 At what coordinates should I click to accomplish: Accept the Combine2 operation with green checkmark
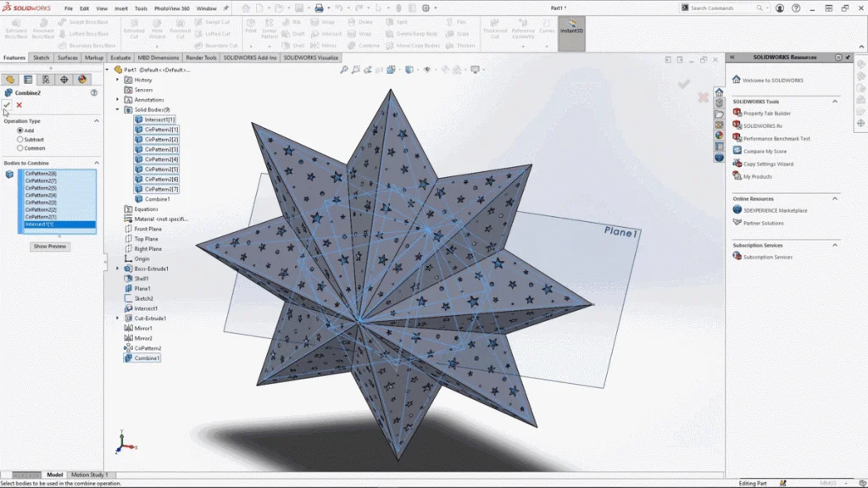click(7, 104)
